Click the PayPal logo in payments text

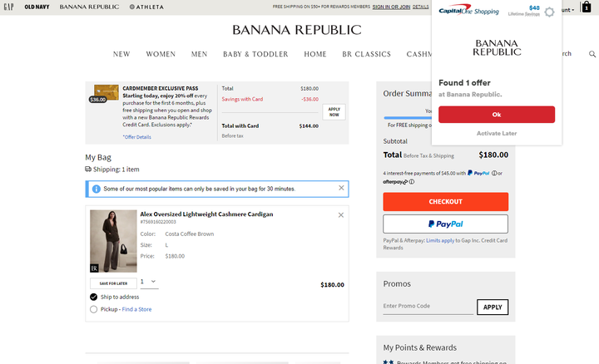pos(478,173)
